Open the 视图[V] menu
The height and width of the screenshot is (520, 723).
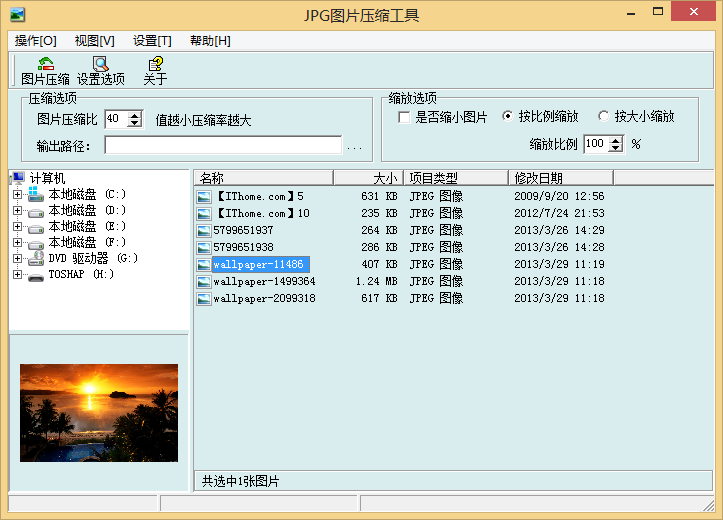(95, 41)
